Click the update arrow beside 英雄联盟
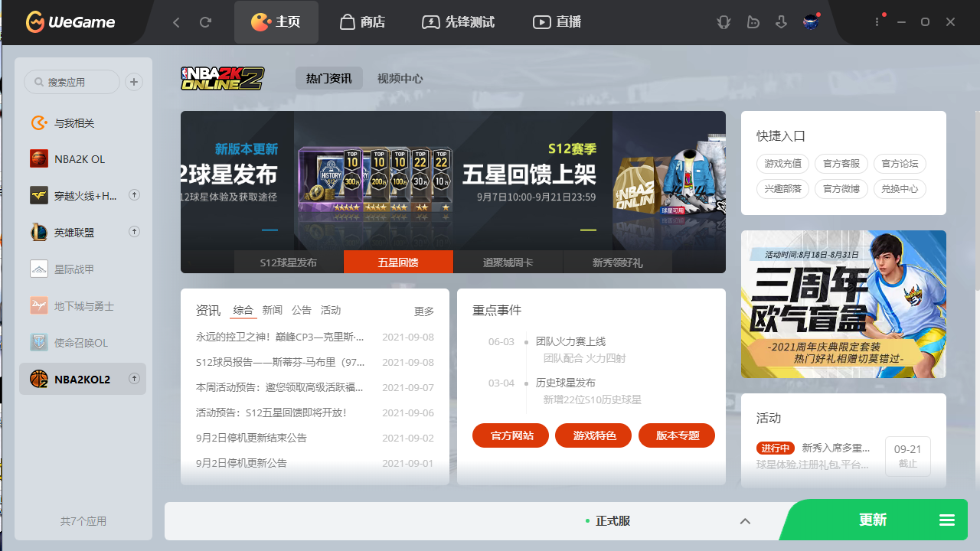This screenshot has width=980, height=551. (134, 231)
